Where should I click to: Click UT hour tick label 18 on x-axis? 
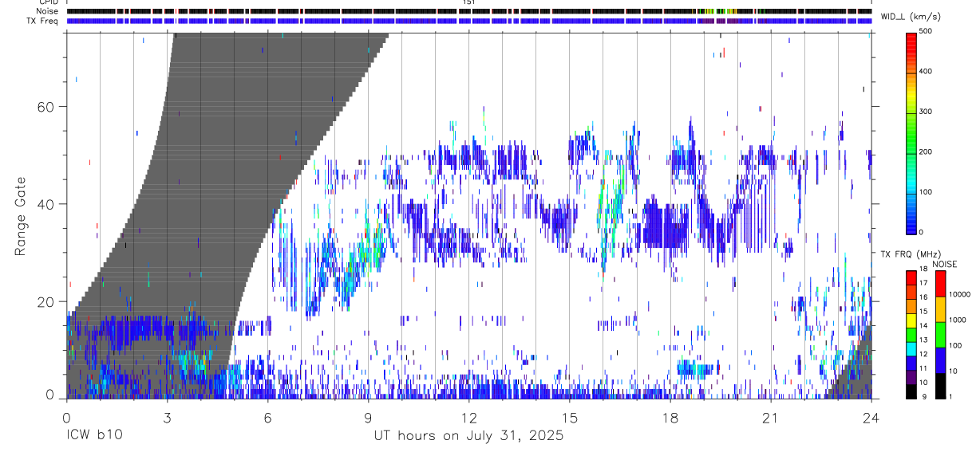(670, 418)
